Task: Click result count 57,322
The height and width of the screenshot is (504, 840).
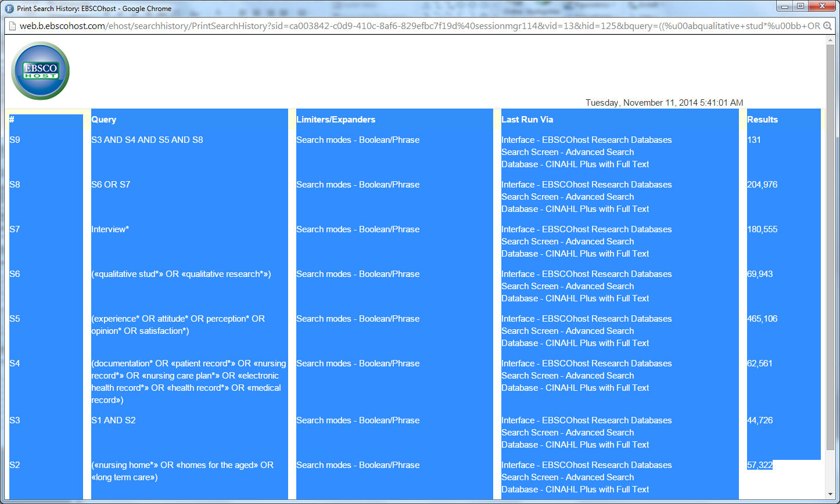Action: click(x=760, y=465)
